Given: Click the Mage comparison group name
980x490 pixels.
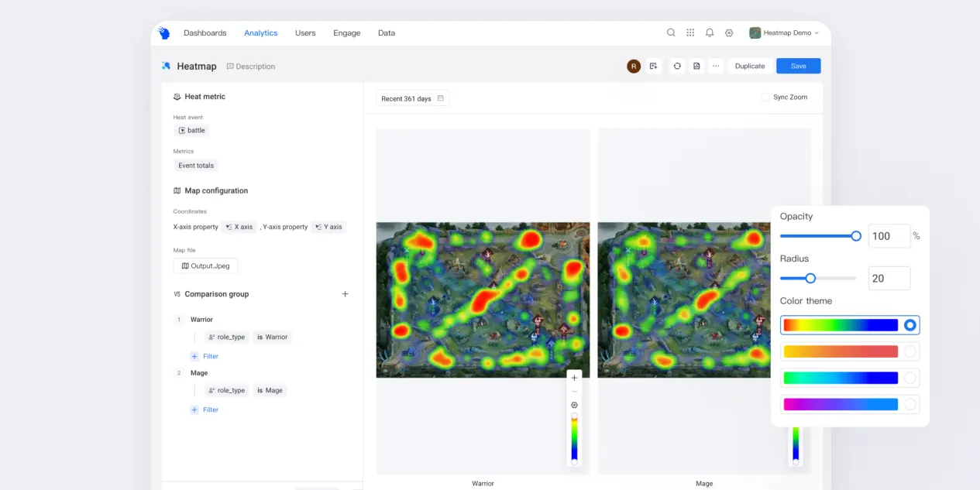Looking at the screenshot, I should click(x=199, y=373).
